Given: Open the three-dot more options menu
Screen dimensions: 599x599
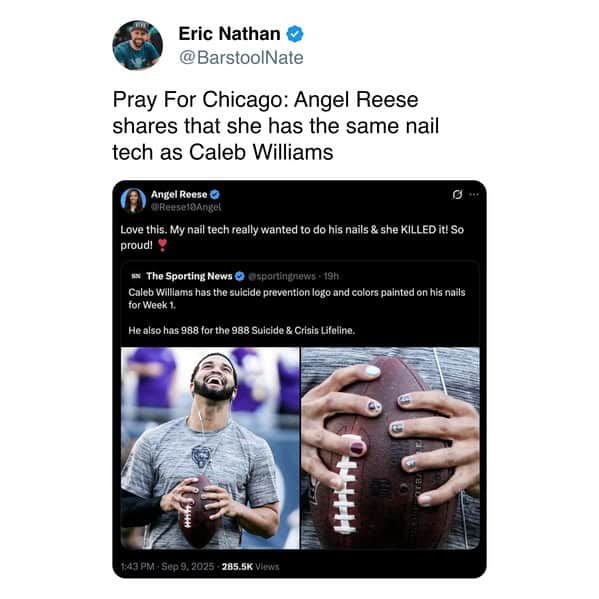Looking at the screenshot, I should click(474, 194).
